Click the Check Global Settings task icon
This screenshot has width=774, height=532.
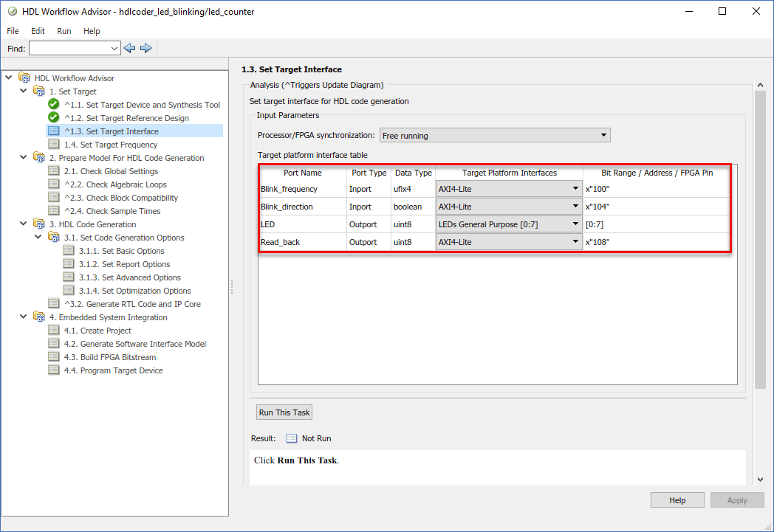53,171
